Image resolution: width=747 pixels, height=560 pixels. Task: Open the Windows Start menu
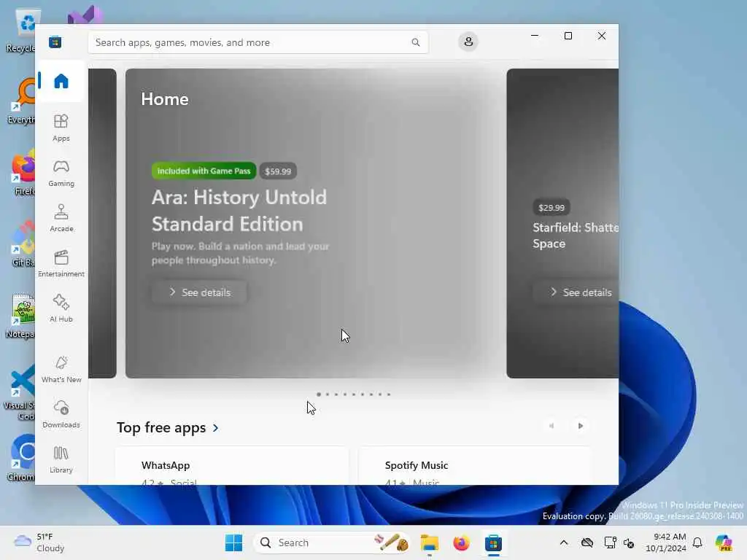(233, 542)
